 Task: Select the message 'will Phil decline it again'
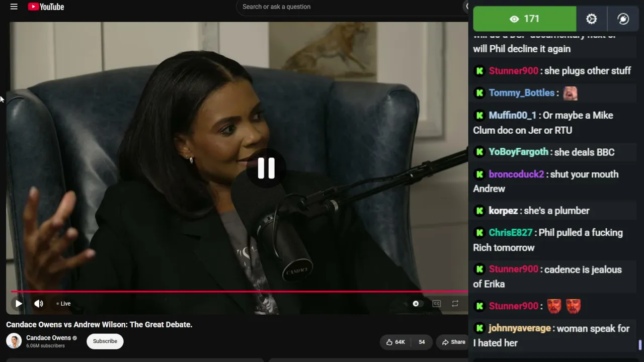point(522,49)
